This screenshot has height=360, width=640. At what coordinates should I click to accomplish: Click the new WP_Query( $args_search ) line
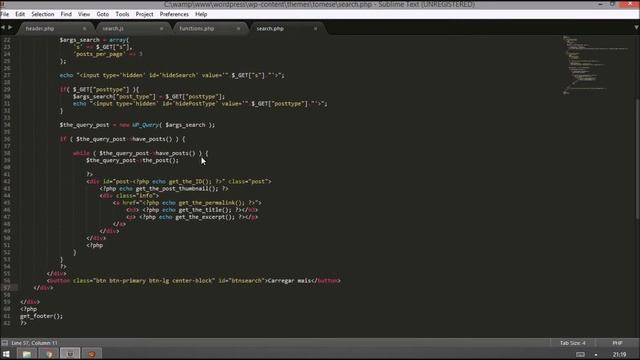[x=137, y=125]
